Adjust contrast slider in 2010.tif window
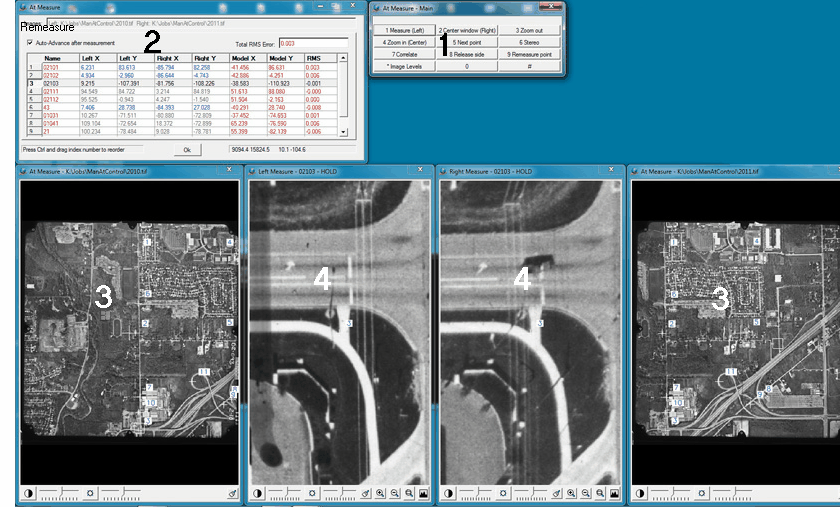Screen dimensions: 840x507 (58, 493)
